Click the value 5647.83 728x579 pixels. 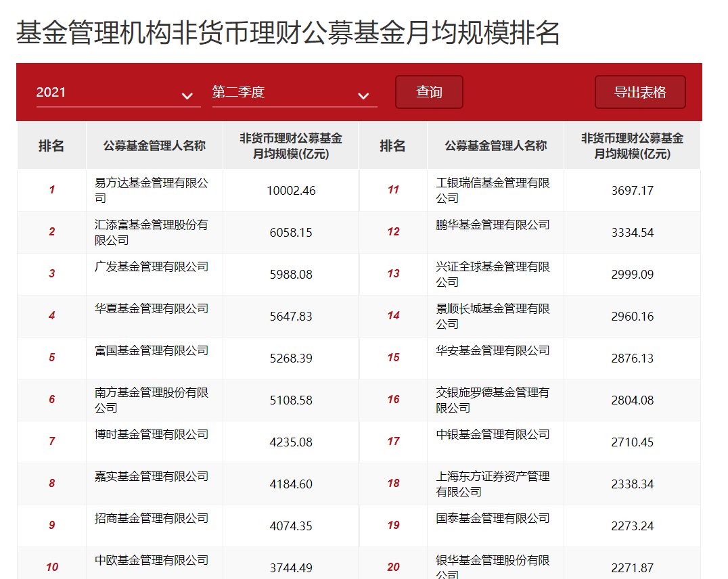coord(291,317)
